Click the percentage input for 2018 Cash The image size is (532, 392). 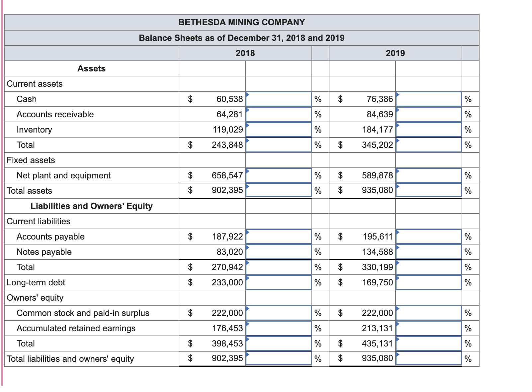278,99
